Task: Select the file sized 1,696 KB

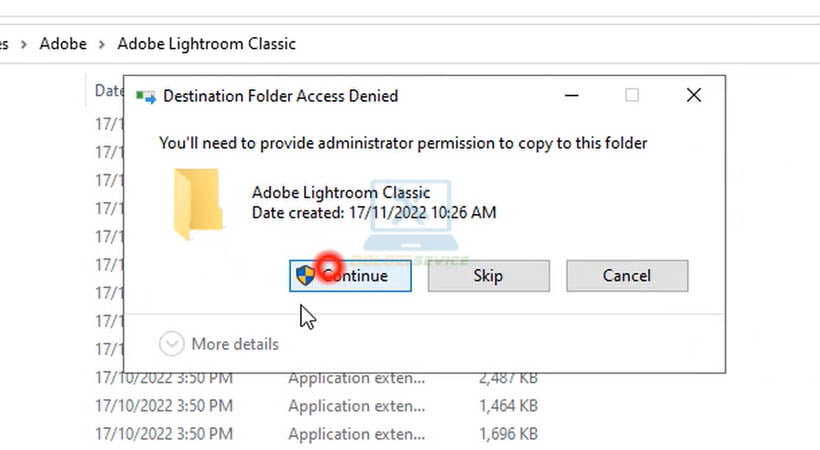Action: coord(356,434)
